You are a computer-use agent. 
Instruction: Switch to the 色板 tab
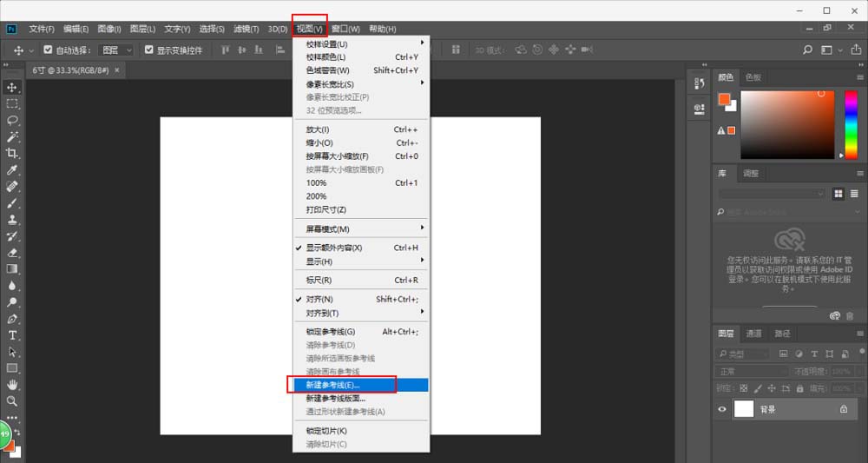click(x=753, y=77)
